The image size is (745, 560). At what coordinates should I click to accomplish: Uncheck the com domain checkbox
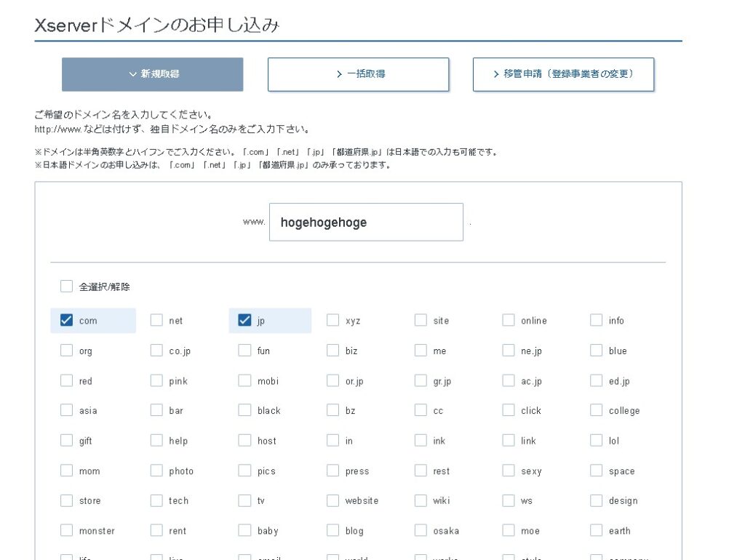pos(66,320)
